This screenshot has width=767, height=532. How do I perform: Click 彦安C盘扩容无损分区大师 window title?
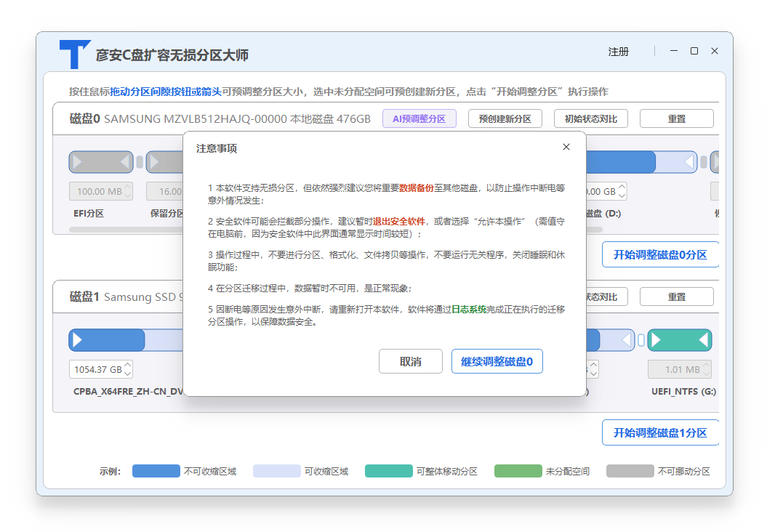click(x=172, y=55)
